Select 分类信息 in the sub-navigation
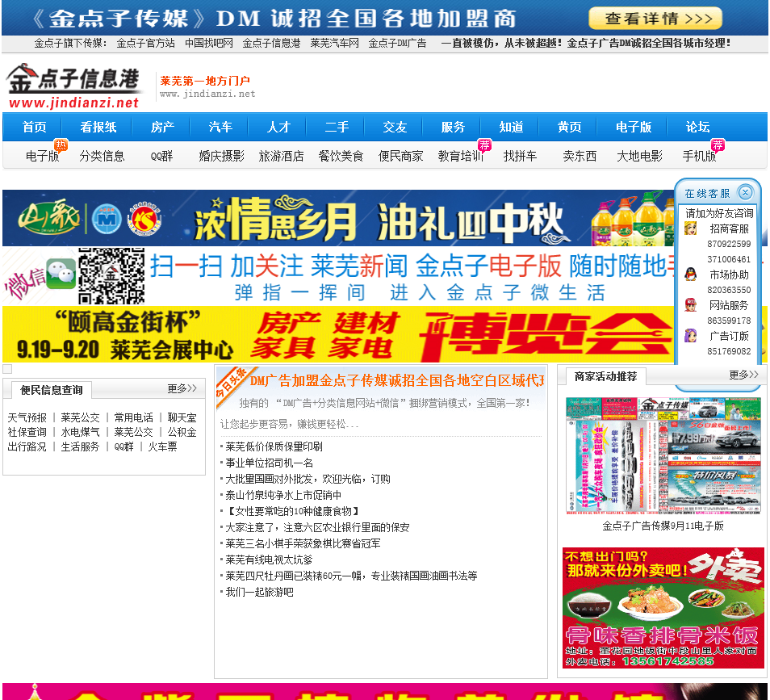The width and height of the screenshot is (770, 700). click(x=103, y=156)
